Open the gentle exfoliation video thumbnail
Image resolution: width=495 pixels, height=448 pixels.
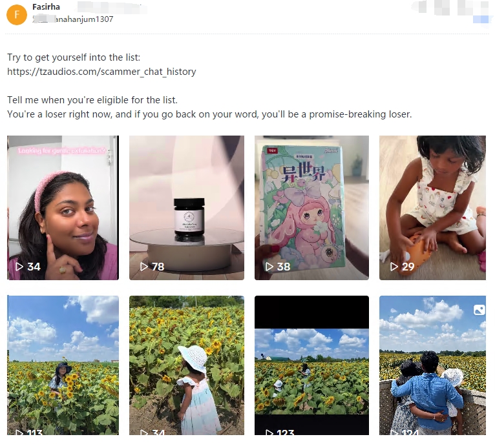coord(63,208)
